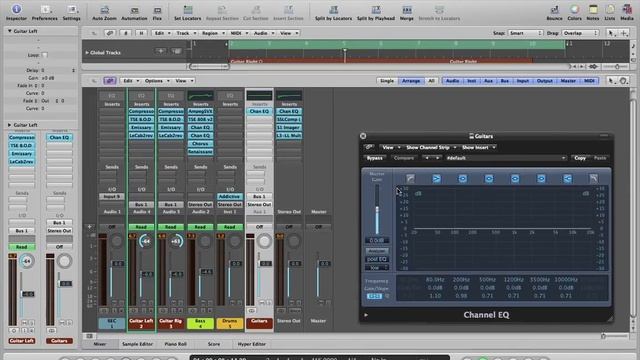
Task: Click the Bounce toolbar icon
Action: coord(554,12)
